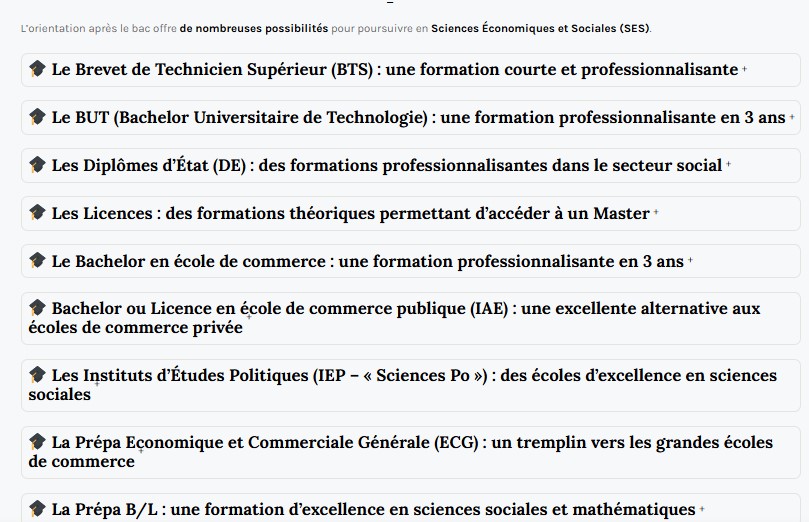Click the graduation cap beside La Prépa B/L
The height and width of the screenshot is (522, 809).
(37, 509)
